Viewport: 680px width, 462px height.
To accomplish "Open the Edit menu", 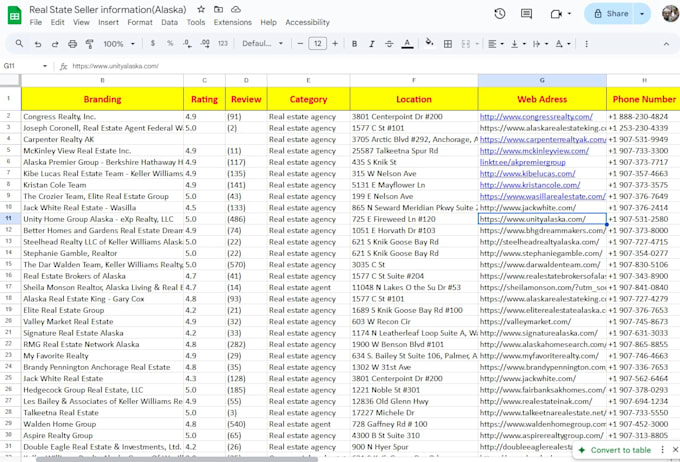I will 57,22.
